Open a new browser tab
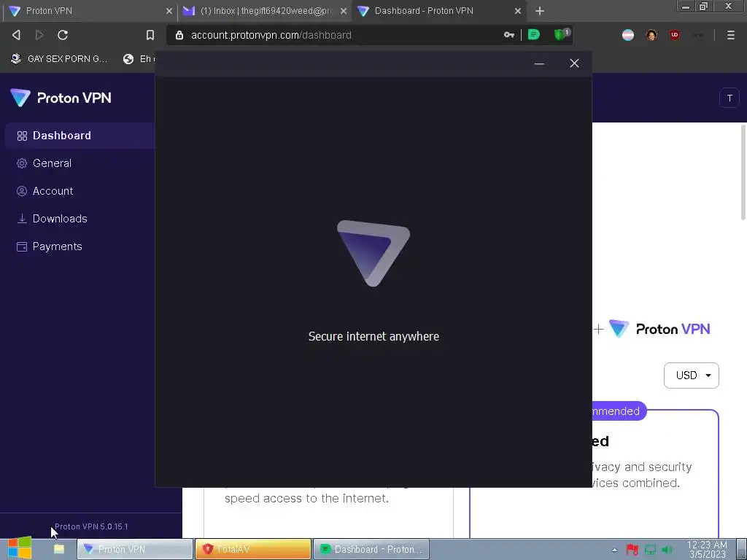 pyautogui.click(x=540, y=11)
